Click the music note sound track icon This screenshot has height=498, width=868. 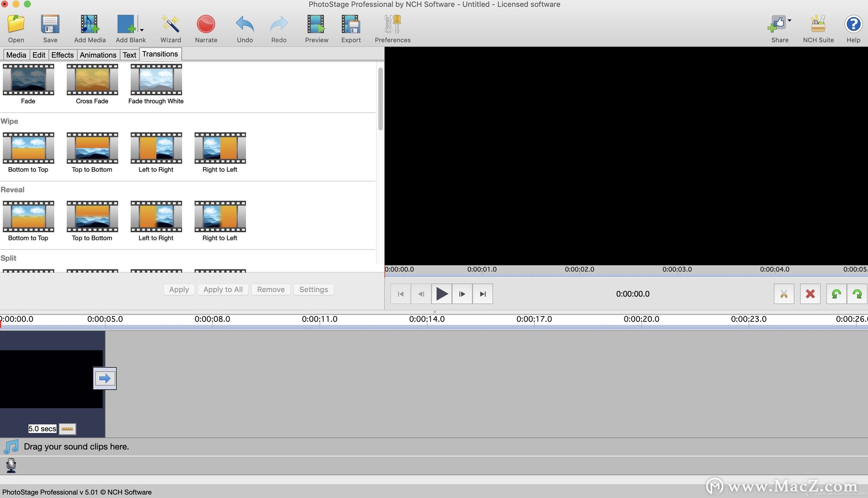click(x=11, y=447)
